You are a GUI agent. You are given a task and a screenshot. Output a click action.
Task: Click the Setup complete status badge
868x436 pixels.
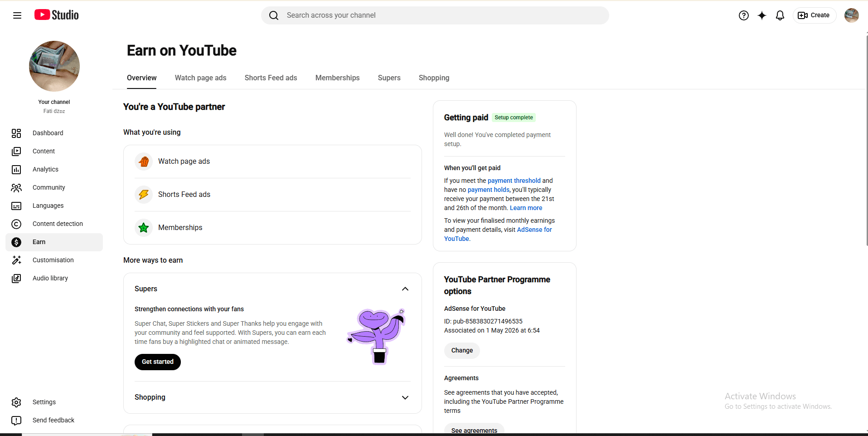click(x=514, y=118)
